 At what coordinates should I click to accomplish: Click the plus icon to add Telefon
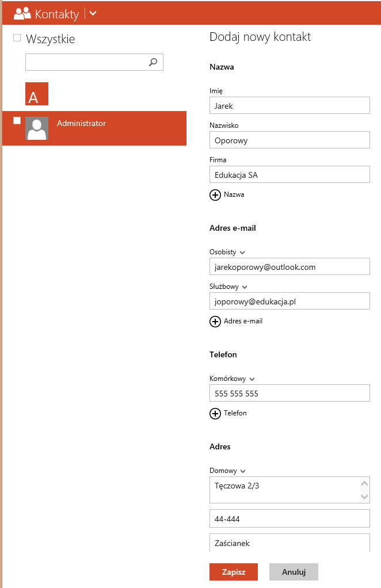click(x=215, y=414)
